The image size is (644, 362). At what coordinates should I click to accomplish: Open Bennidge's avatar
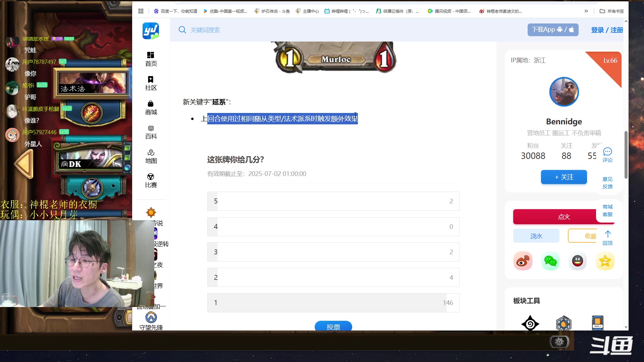[564, 92]
